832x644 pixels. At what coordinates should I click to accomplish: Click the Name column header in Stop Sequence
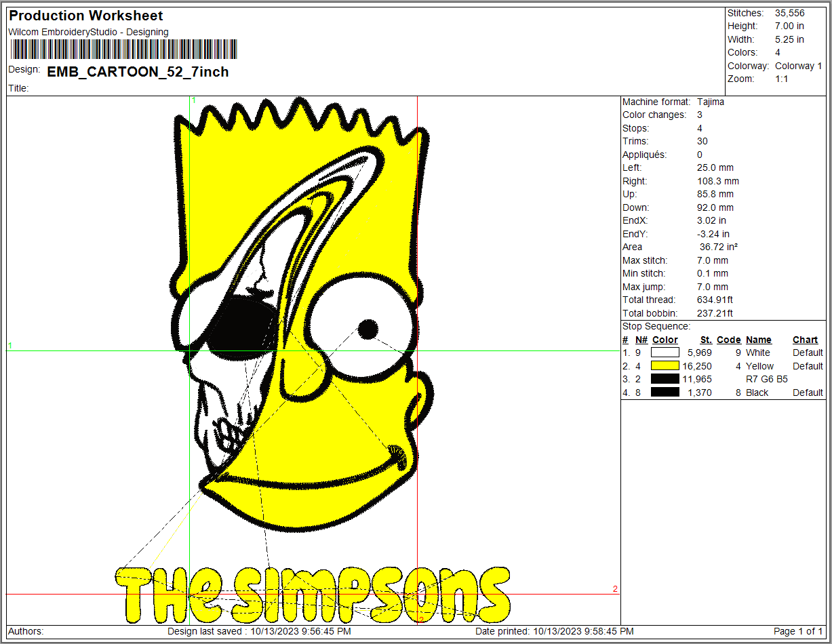click(758, 340)
